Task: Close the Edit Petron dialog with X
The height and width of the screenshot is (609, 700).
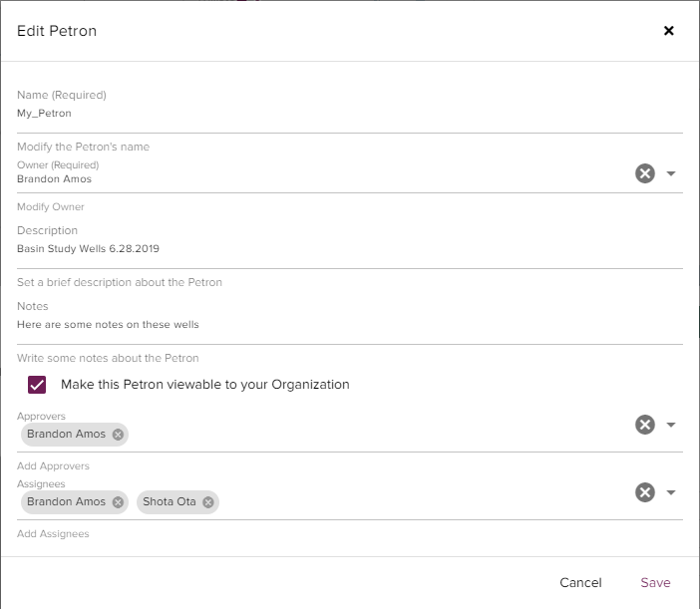Action: [669, 31]
